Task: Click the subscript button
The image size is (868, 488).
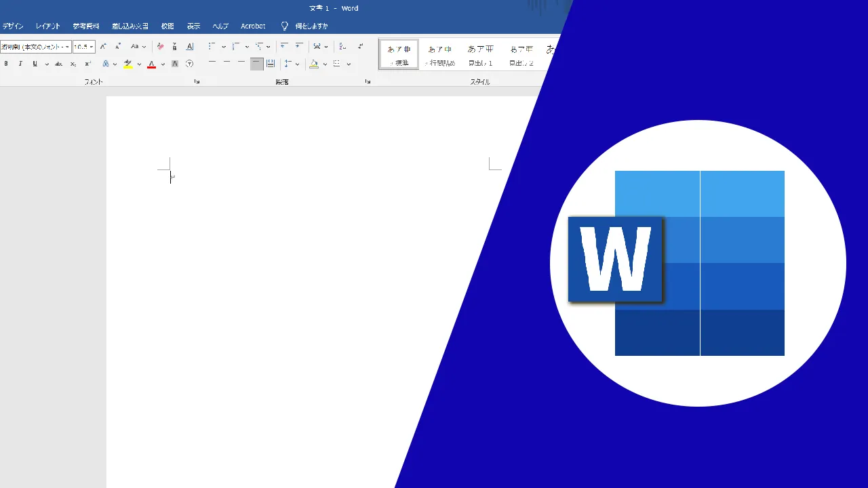Action: (x=73, y=64)
